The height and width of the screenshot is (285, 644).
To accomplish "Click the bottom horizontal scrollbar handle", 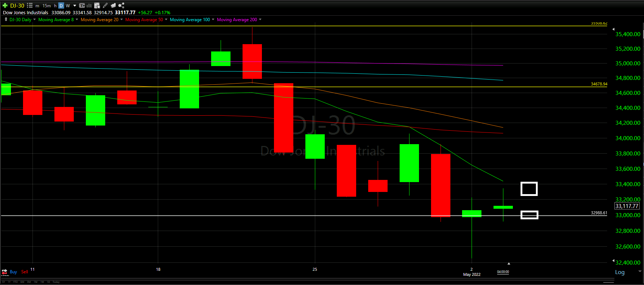I will (x=609, y=282).
